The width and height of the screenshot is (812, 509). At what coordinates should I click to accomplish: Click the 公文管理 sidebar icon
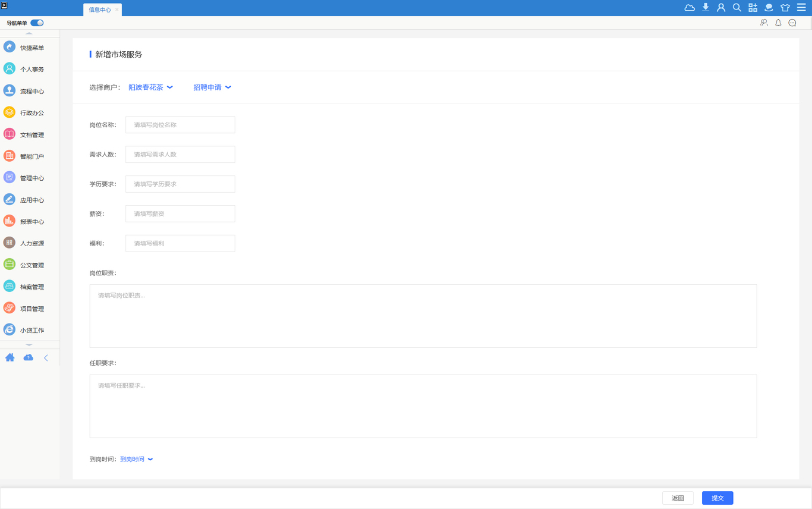click(10, 265)
